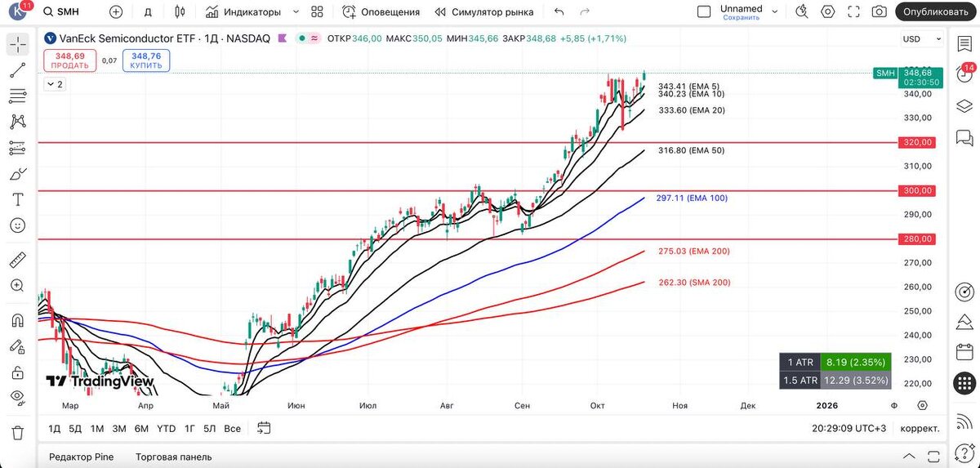
Task: Open the Д interval dropdown
Action: tap(148, 12)
